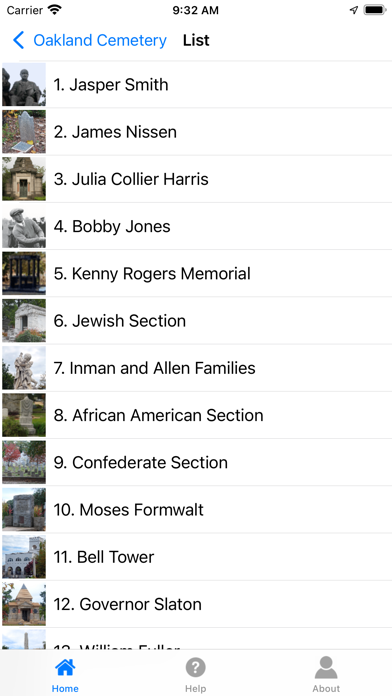The height and width of the screenshot is (696, 392).
Task: Tap the battery icon in status bar
Action: point(375,10)
